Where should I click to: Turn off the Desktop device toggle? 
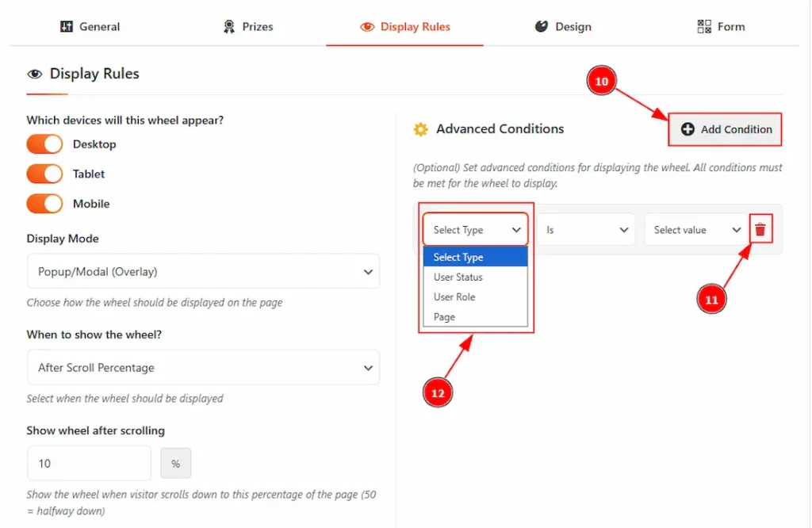[44, 144]
